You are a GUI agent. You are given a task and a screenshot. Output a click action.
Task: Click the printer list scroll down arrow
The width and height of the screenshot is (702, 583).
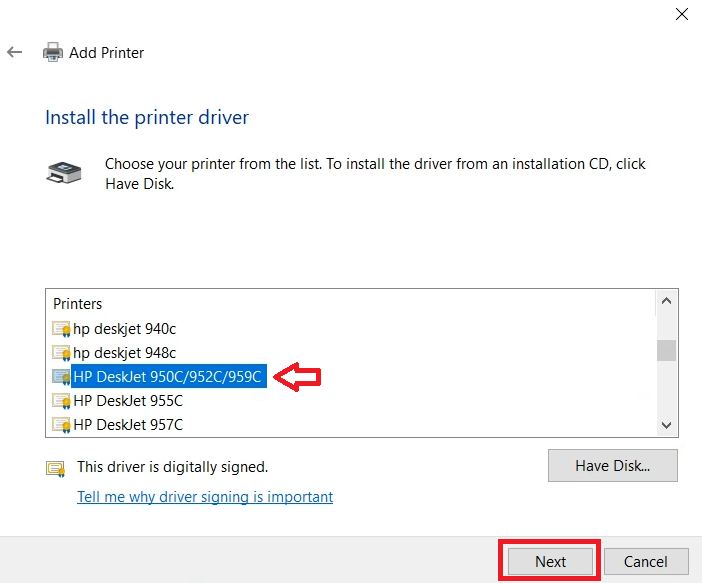[x=666, y=425]
